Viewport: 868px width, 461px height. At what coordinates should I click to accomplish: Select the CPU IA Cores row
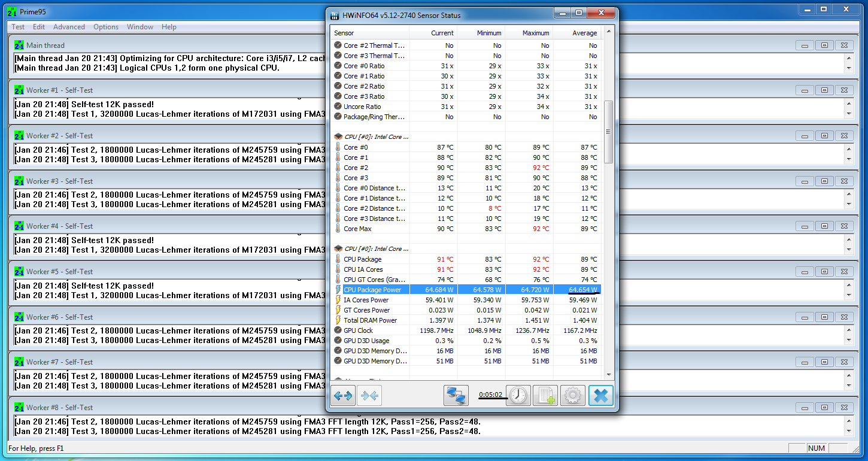[x=466, y=269]
